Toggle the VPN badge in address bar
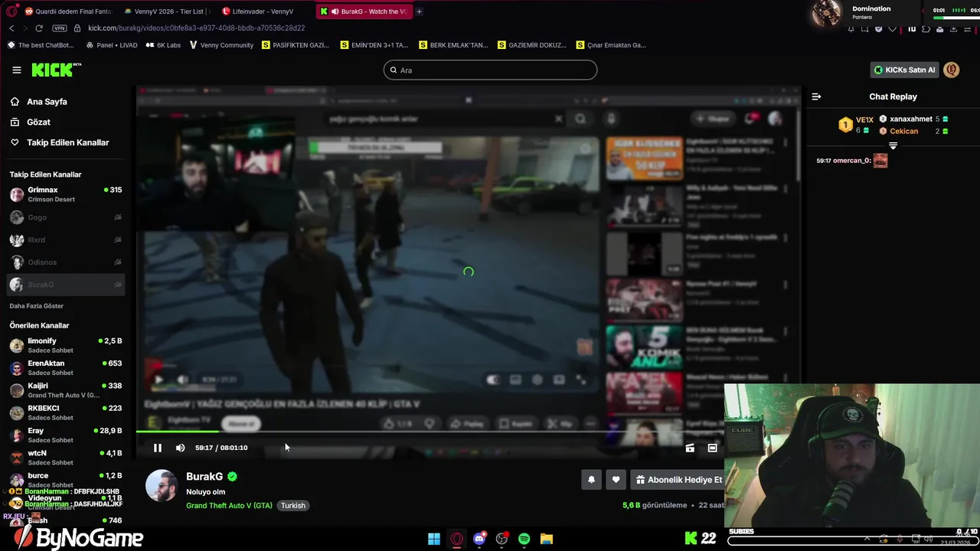The image size is (980, 551). pyautogui.click(x=60, y=28)
